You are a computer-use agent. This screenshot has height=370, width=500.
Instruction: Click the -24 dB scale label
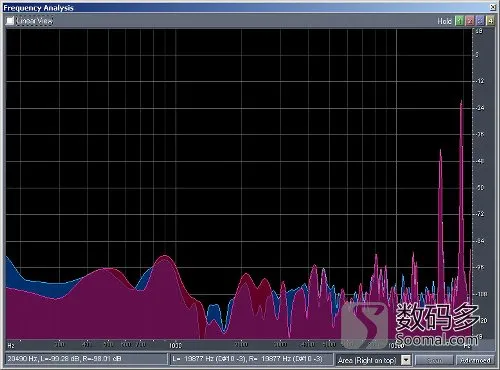480,108
